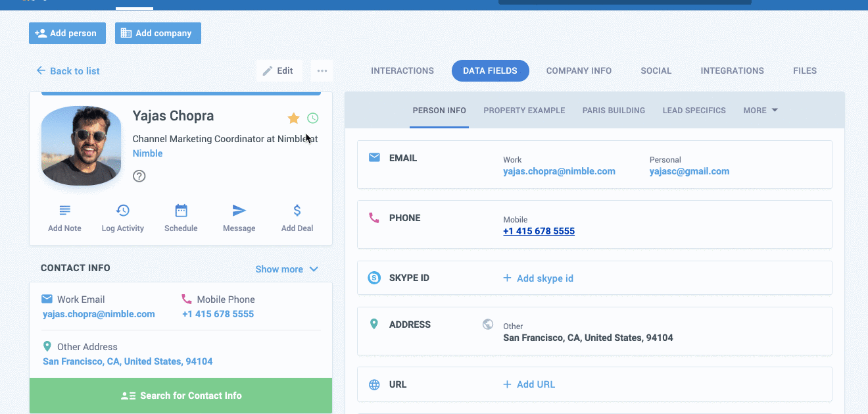
Task: Open the three-dots more options menu
Action: coord(322,71)
